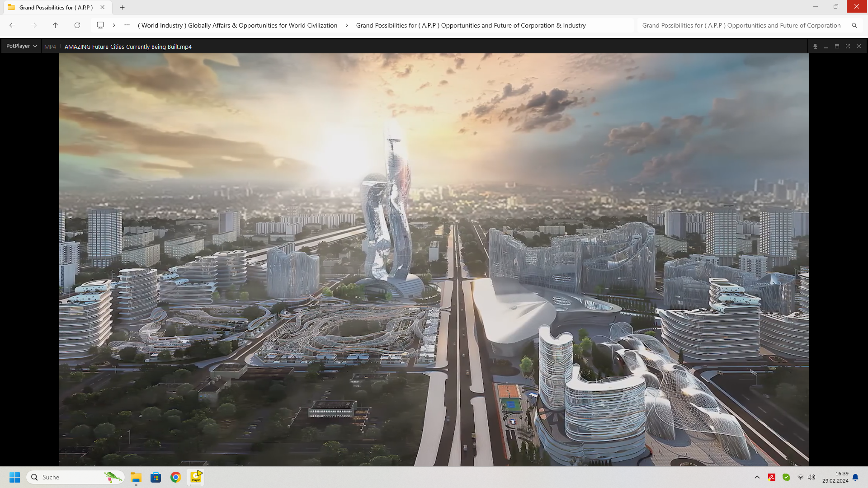Pin PotPlayer window on top
The image size is (868, 488).
click(x=815, y=47)
